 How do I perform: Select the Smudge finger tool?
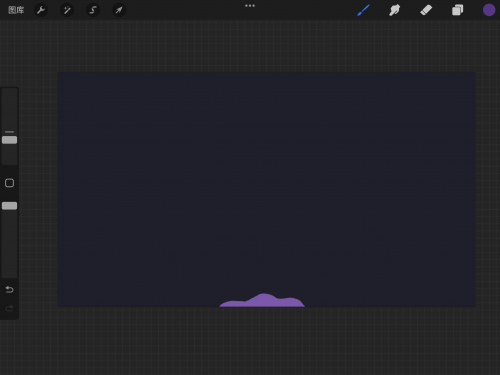(x=394, y=10)
